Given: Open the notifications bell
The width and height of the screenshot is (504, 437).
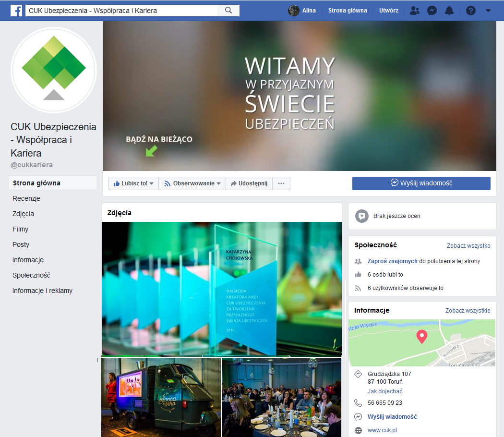Looking at the screenshot, I should pyautogui.click(x=449, y=11).
